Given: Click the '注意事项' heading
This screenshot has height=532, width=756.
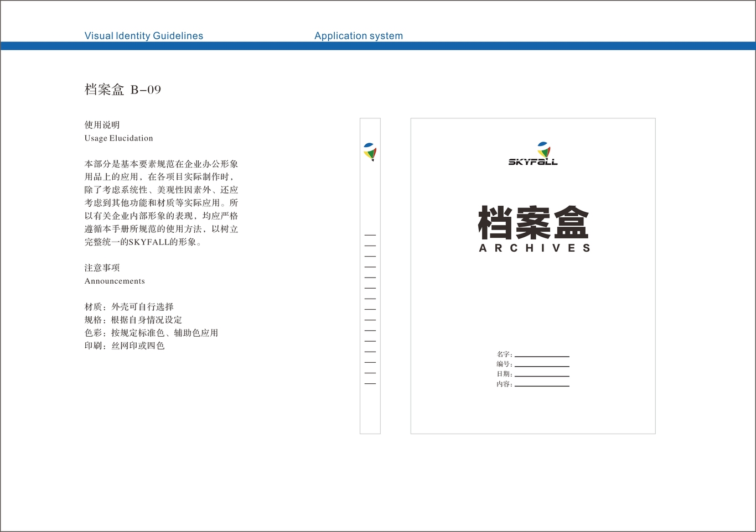Looking at the screenshot, I should tap(102, 268).
